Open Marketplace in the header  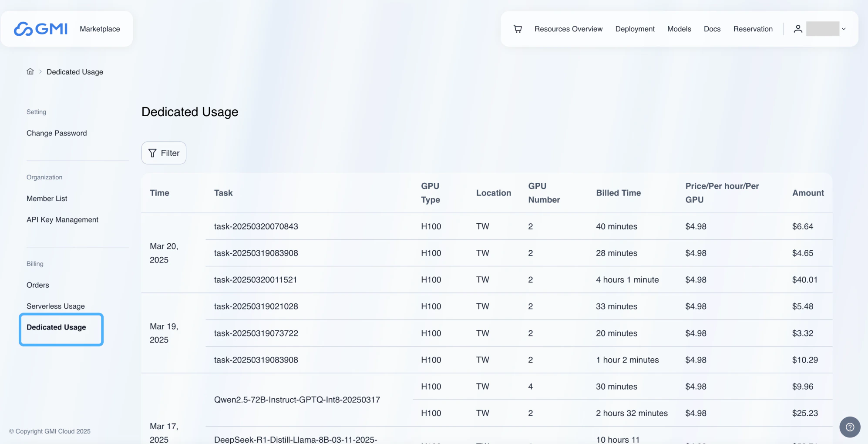coord(100,29)
